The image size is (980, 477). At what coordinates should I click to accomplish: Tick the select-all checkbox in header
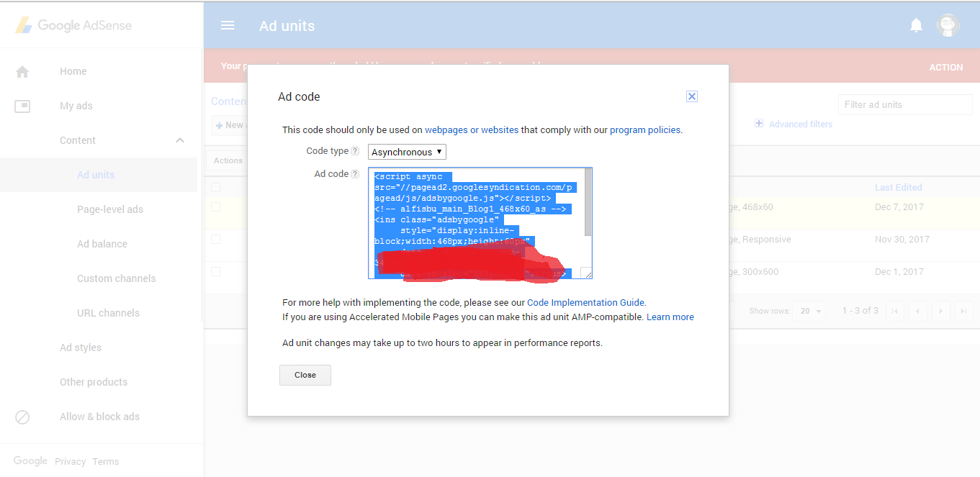coord(215,187)
